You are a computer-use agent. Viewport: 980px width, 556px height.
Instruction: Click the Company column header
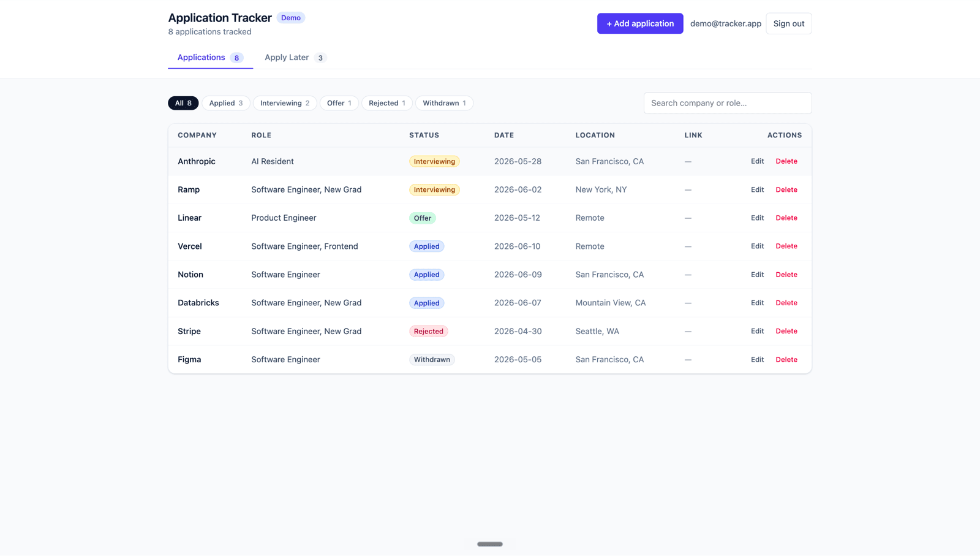click(197, 135)
